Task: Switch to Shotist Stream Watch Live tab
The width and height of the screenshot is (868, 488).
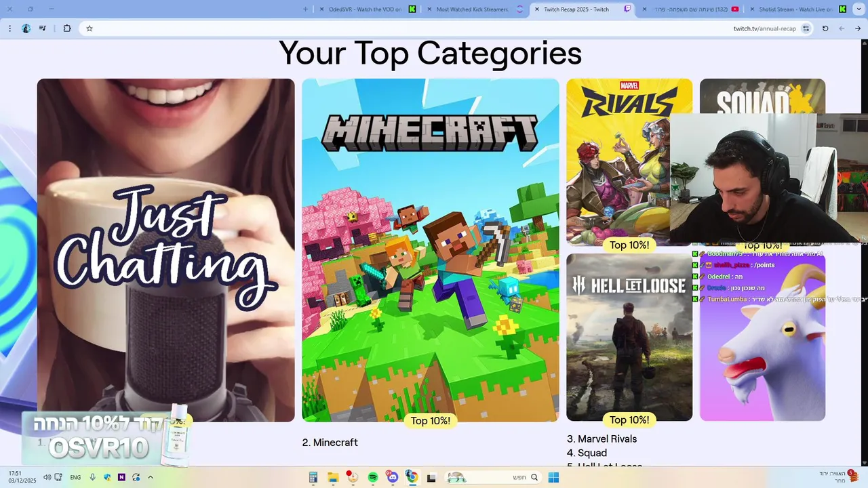Action: click(x=797, y=9)
